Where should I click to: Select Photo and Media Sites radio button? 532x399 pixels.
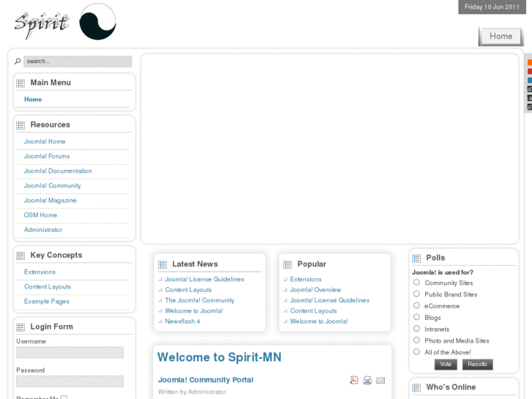pyautogui.click(x=416, y=340)
